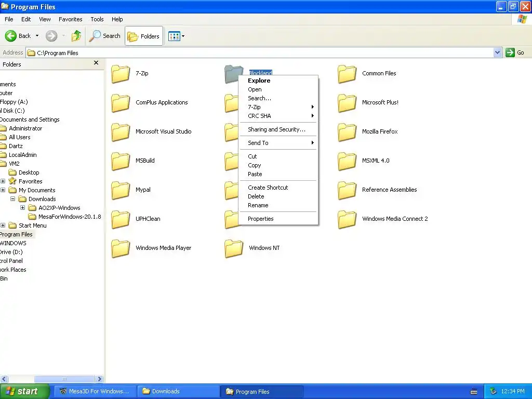Click the folder tree horizontal scrollbar

coord(64,379)
